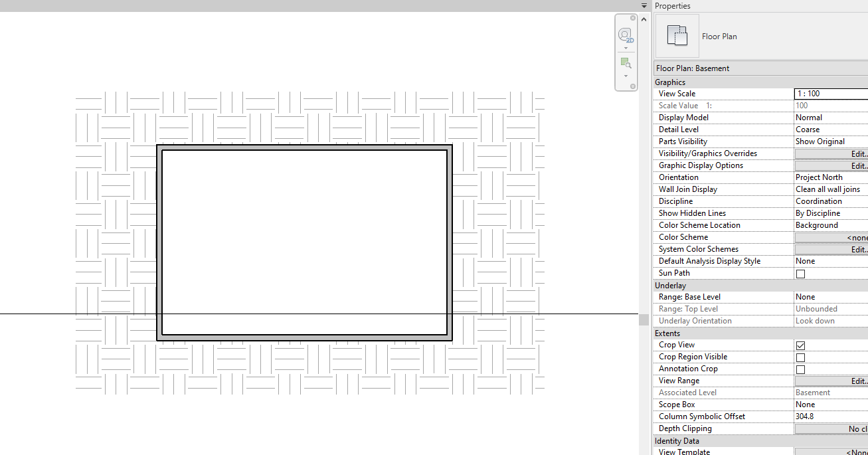Close the navigation bar with its X icon
The width and height of the screenshot is (868, 455).
pos(633,18)
